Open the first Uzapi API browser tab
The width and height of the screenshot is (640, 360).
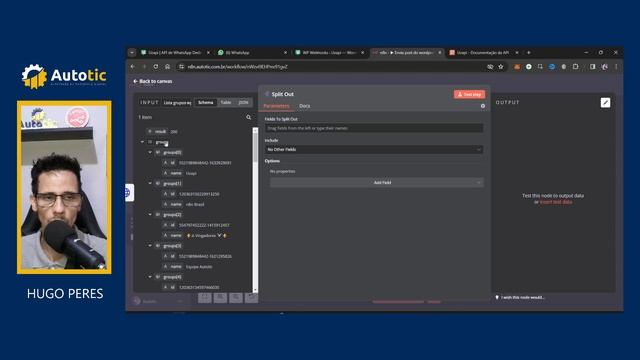tap(175, 53)
